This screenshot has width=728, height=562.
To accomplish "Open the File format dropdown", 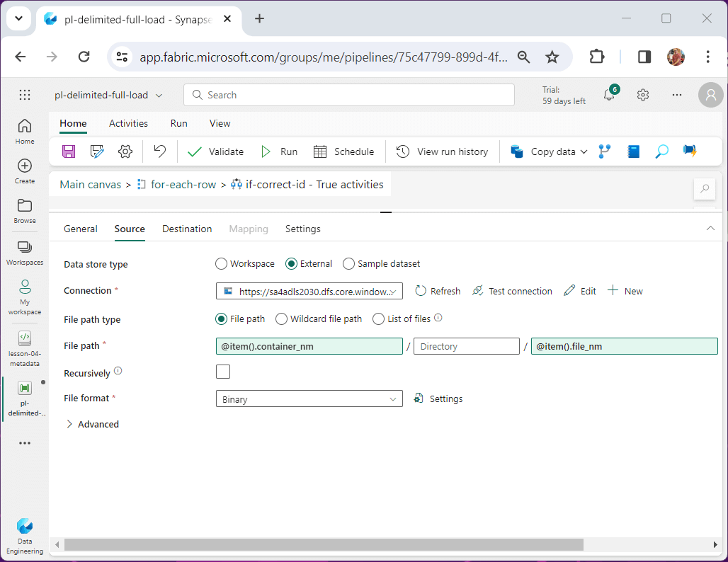I will pyautogui.click(x=309, y=399).
